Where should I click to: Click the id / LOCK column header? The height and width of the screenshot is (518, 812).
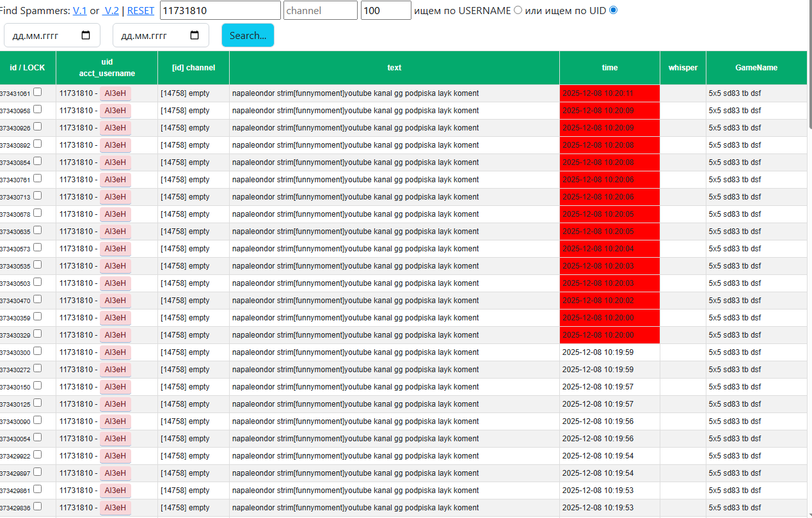[x=28, y=67]
